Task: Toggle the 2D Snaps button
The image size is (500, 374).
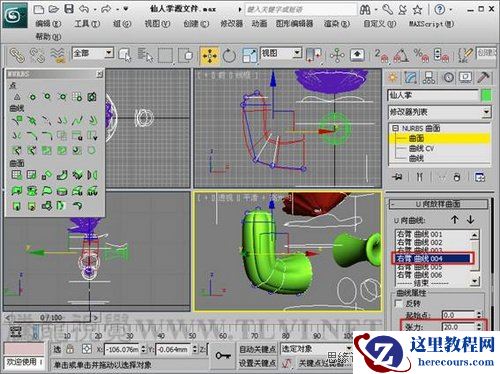Action: point(381,55)
